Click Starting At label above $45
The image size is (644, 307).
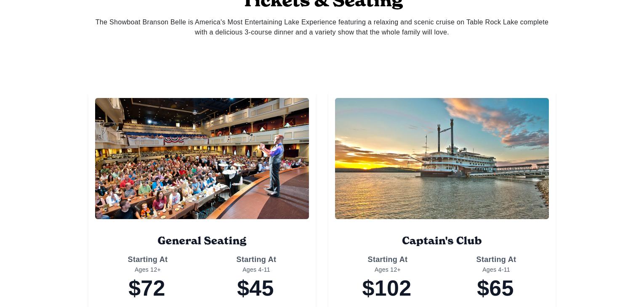[256, 259]
